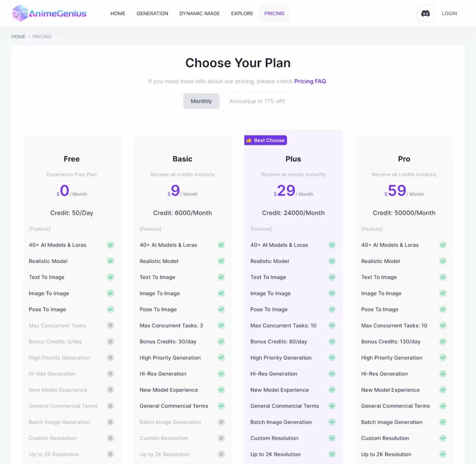Click the checkmark beside Pose To Image in Basic plan

pos(221,309)
